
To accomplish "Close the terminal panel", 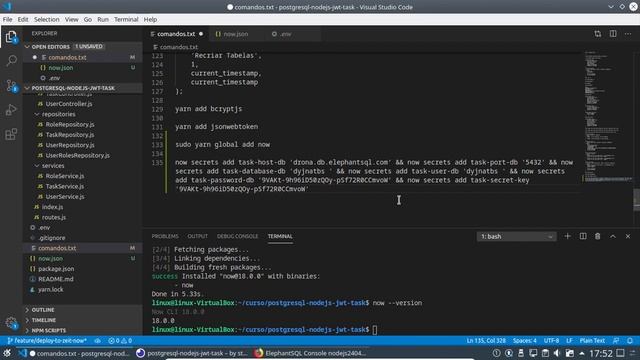I will [628, 236].
